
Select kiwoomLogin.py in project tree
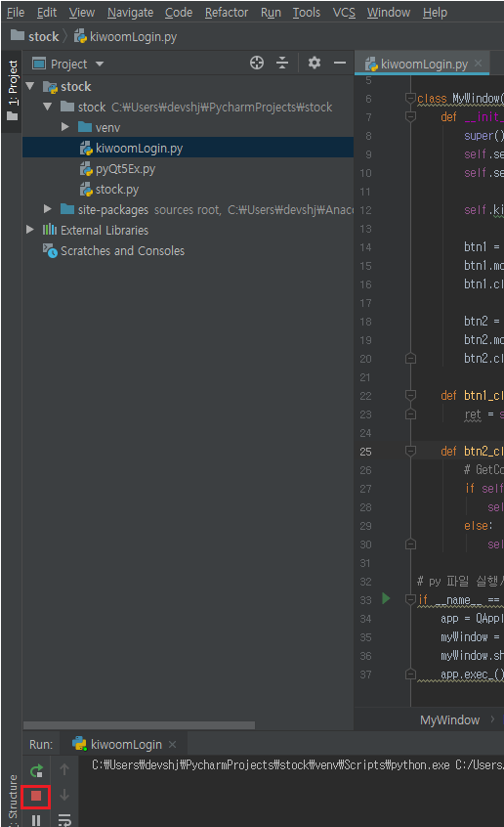pos(189,148)
